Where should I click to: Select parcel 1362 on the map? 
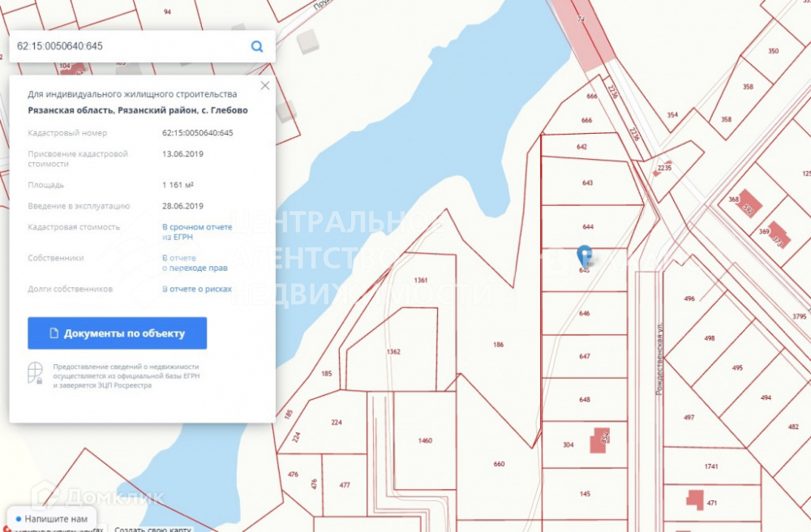(x=393, y=352)
